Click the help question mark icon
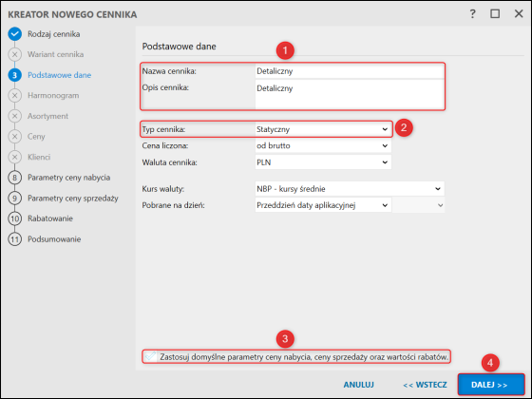This screenshot has height=399, width=532. point(473,14)
